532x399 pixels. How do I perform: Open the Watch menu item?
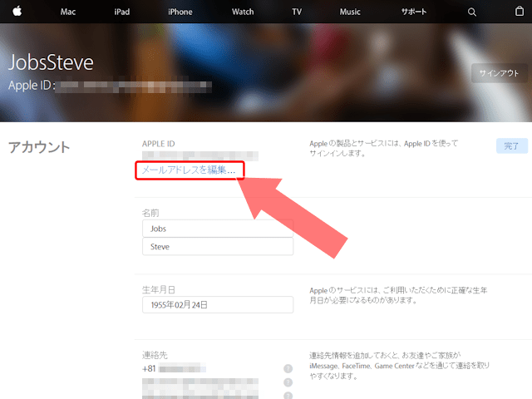(x=243, y=12)
